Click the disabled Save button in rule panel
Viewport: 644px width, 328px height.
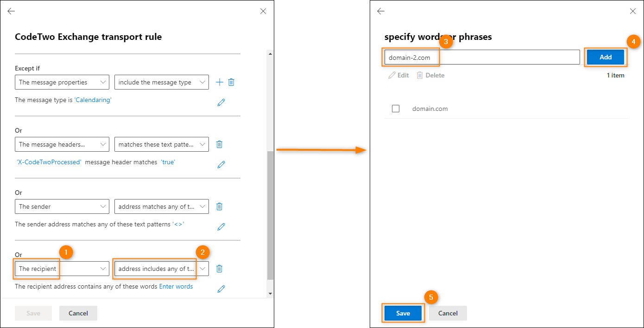coord(33,313)
